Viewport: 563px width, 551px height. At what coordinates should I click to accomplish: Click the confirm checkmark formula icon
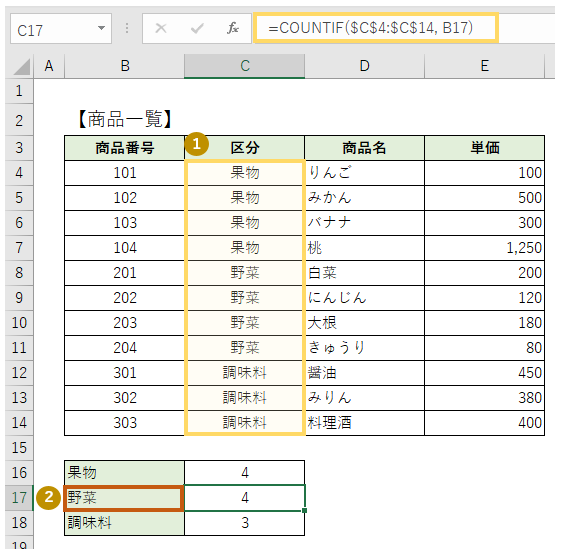point(197,28)
